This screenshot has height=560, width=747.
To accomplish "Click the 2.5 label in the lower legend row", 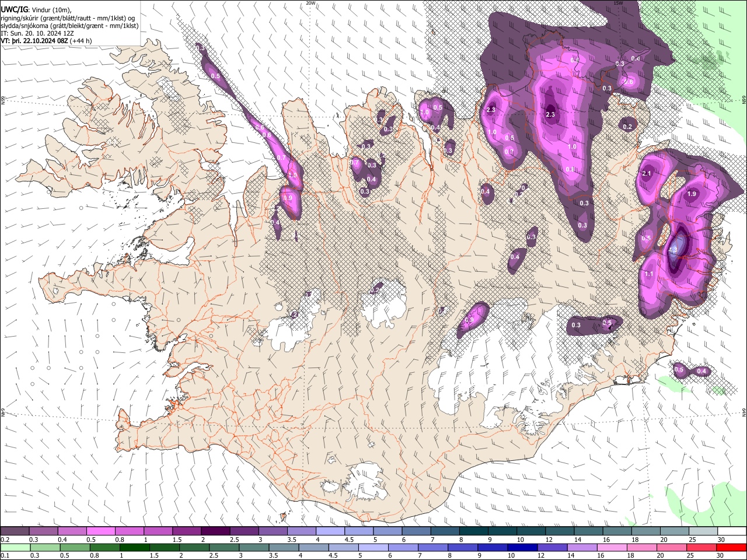I will (x=214, y=555).
